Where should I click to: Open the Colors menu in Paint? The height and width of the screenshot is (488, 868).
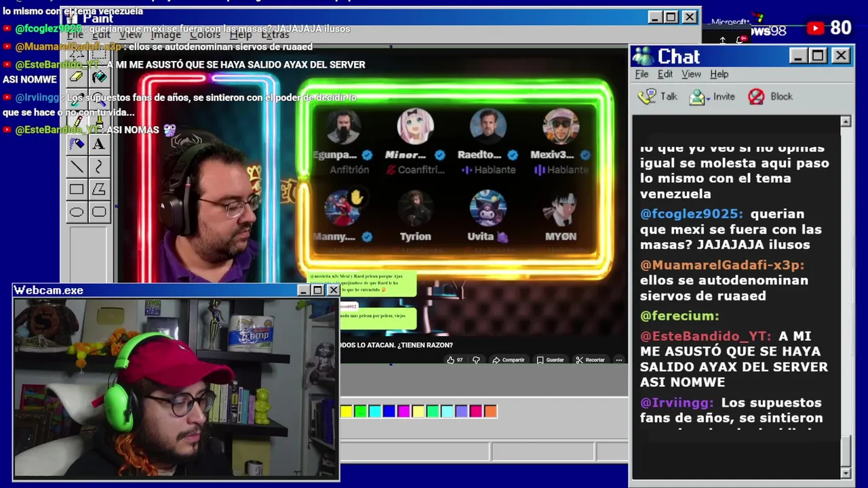point(205,35)
